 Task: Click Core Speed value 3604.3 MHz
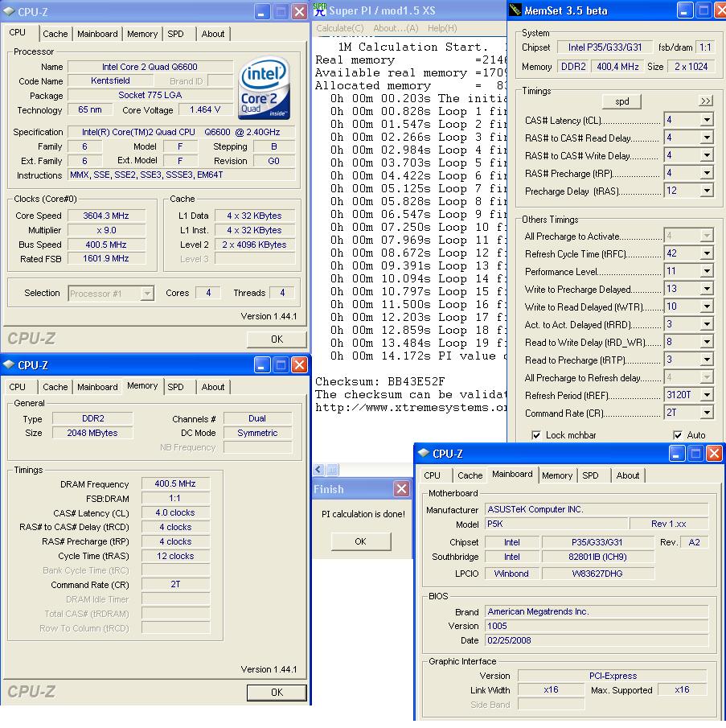click(x=106, y=216)
